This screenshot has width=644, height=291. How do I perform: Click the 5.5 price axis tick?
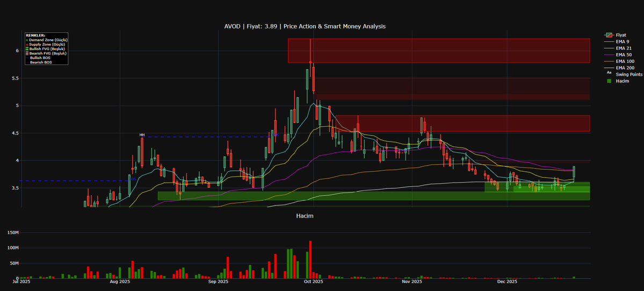(16, 78)
